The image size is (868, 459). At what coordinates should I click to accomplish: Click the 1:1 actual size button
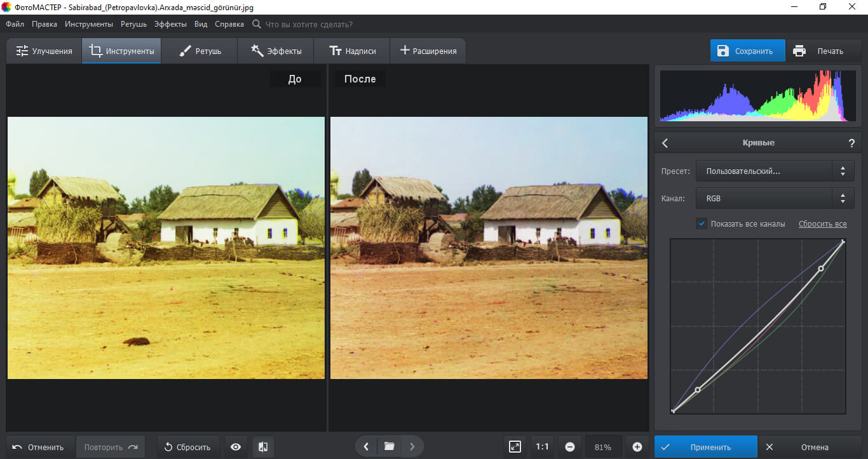click(542, 447)
